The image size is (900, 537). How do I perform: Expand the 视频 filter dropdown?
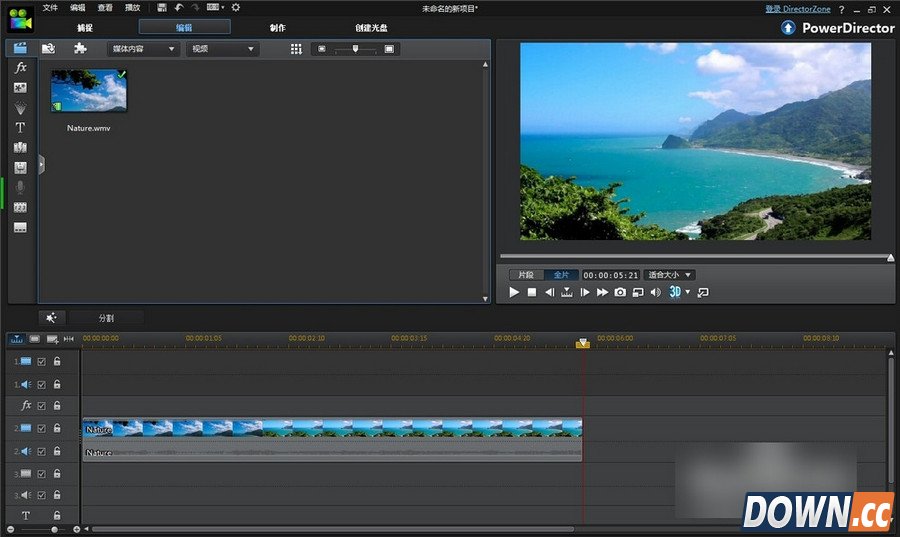[223, 49]
